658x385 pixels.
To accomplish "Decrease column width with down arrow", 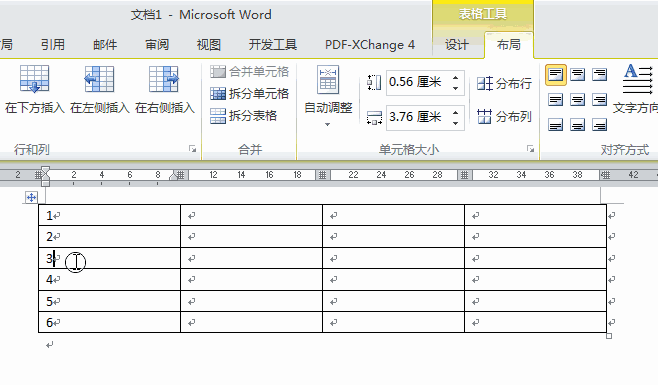I will coord(455,123).
